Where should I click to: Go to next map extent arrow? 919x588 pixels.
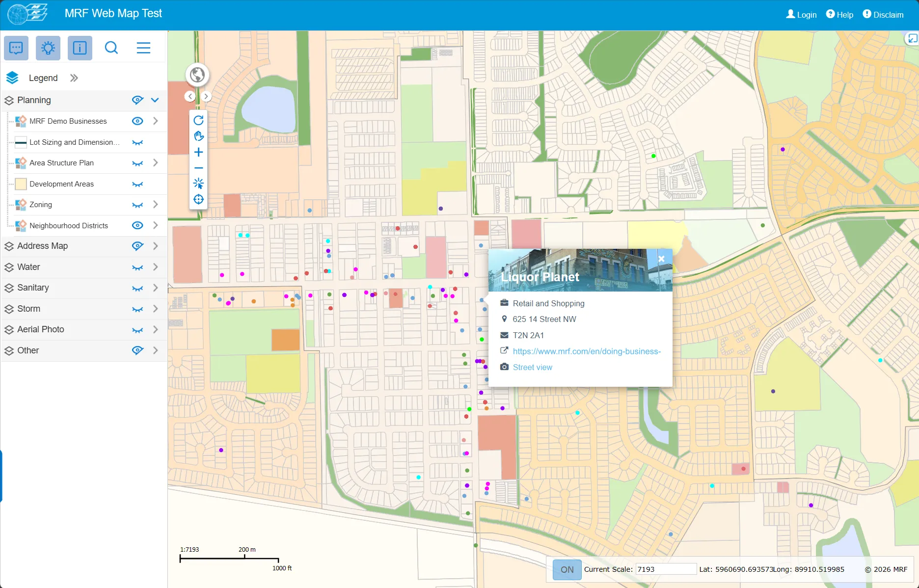click(x=206, y=96)
